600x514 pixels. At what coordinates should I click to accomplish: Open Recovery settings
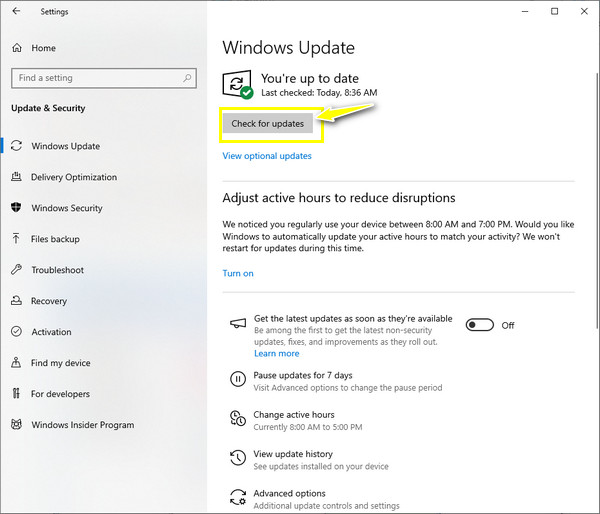49,301
